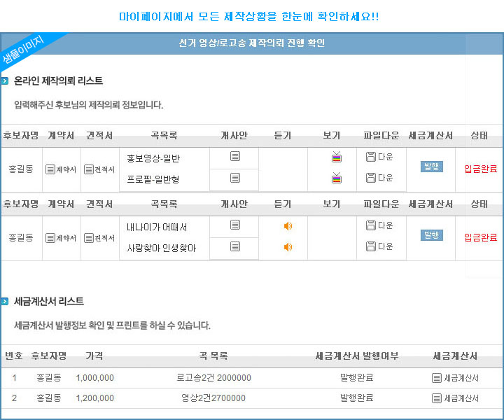Open 세금계산서 for the 로고송2건 entry
Screen dimensions: 504x420
(x=455, y=378)
